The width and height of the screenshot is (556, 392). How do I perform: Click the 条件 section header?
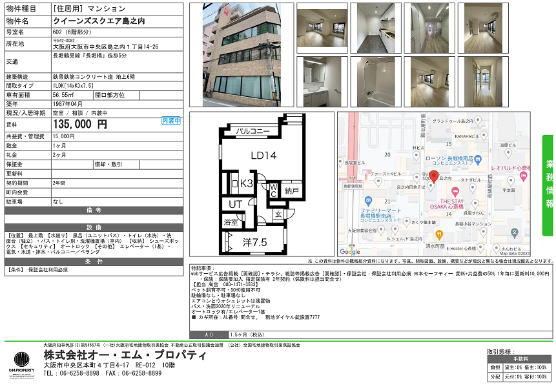pos(94,262)
